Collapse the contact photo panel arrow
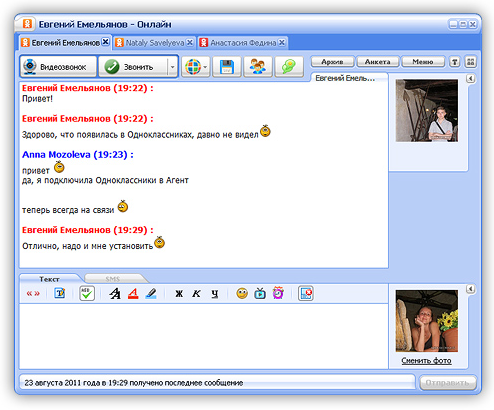 point(470,78)
